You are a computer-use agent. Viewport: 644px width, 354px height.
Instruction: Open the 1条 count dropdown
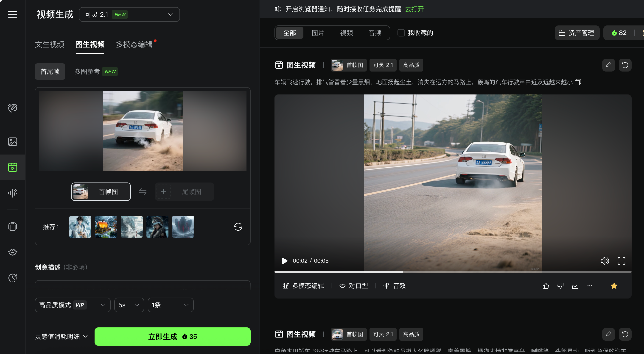click(171, 305)
